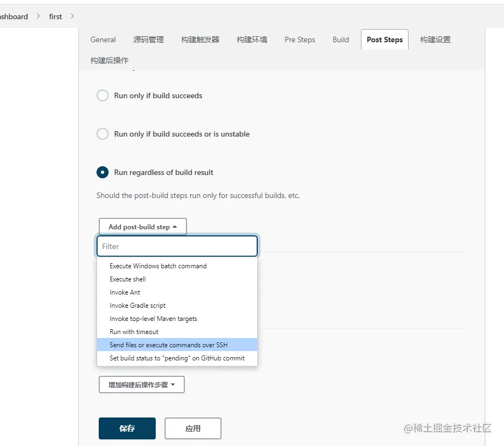Select the Pre Steps tab

pyautogui.click(x=299, y=39)
